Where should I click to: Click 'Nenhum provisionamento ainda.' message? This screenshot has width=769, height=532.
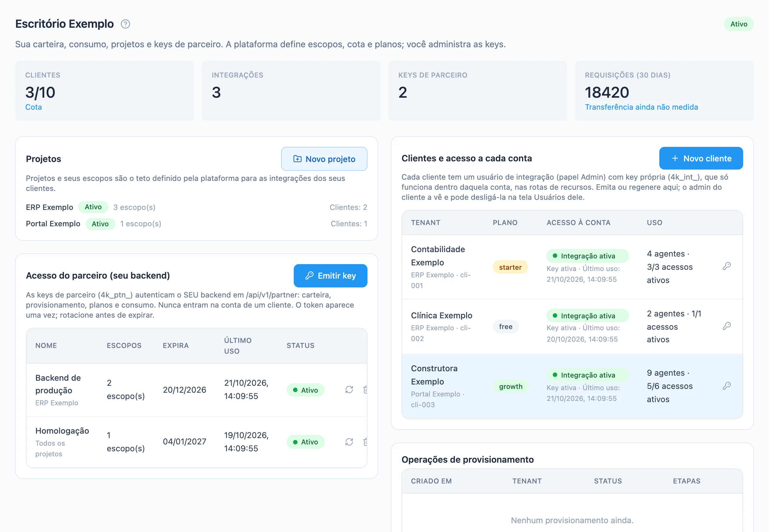point(572,520)
